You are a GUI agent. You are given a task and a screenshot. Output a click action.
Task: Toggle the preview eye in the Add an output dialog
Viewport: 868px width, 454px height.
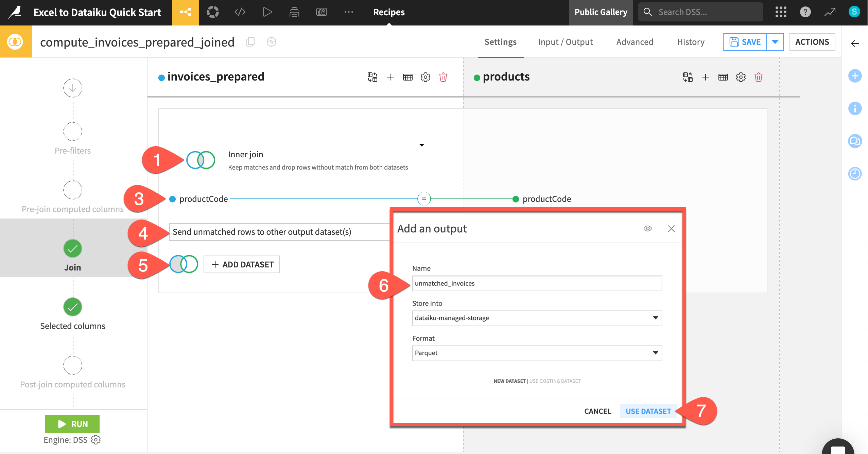[x=648, y=229]
